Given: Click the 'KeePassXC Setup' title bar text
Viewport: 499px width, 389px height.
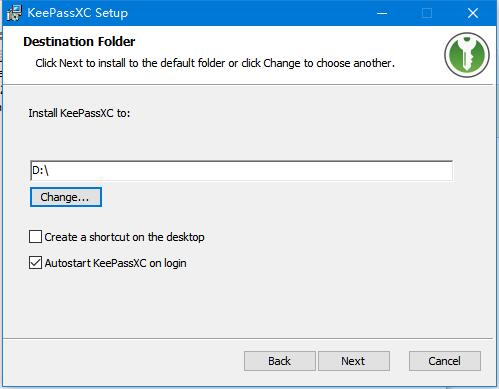Looking at the screenshot, I should [x=77, y=13].
